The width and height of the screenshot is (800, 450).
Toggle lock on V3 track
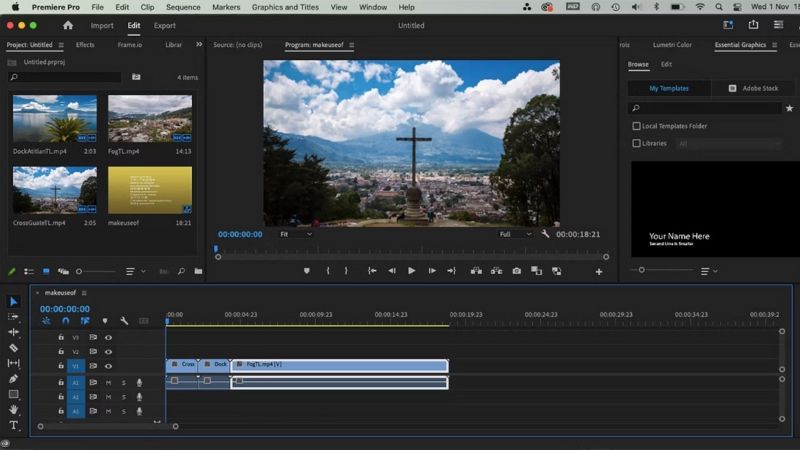61,337
